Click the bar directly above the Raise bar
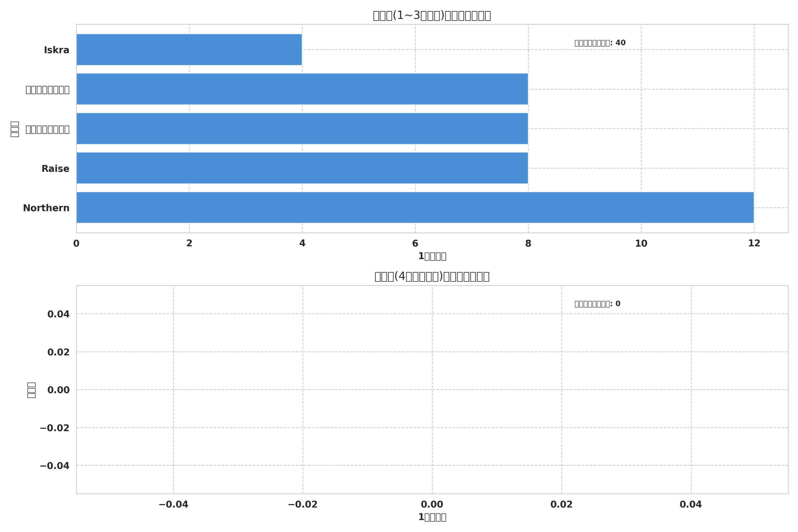 pyautogui.click(x=302, y=129)
